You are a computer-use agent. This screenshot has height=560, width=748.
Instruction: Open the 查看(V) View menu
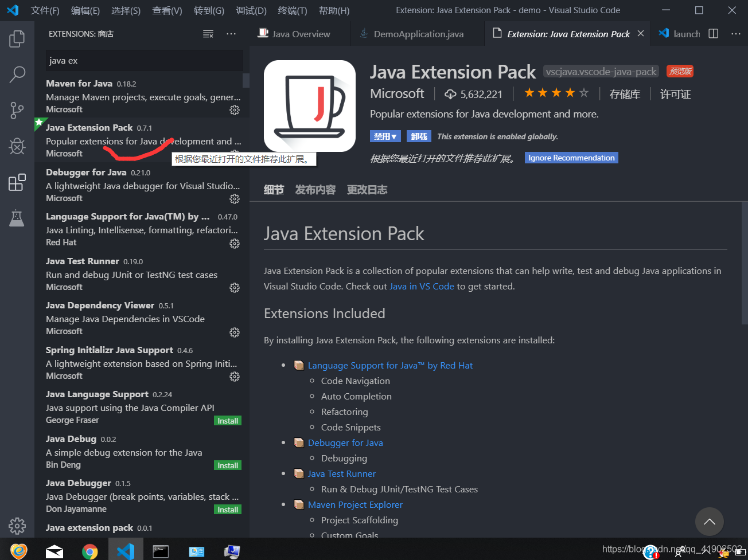pos(167,10)
